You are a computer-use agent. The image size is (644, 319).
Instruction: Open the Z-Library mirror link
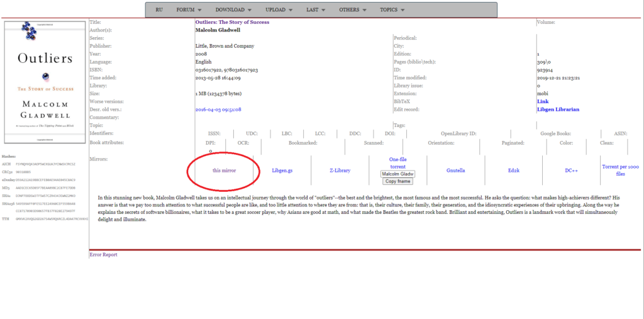point(340,170)
